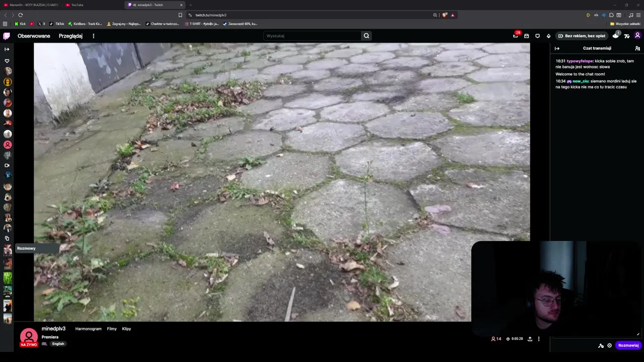Click the share upload icon below stream
644x362 pixels.
click(x=530, y=339)
